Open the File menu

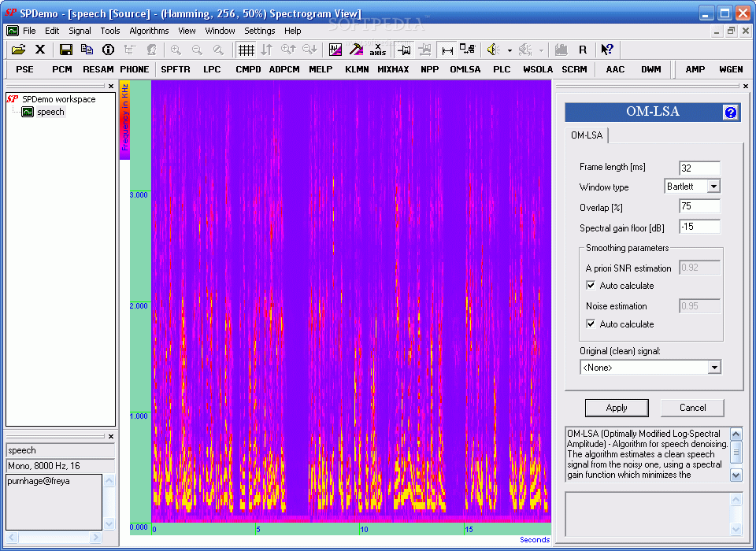point(29,31)
